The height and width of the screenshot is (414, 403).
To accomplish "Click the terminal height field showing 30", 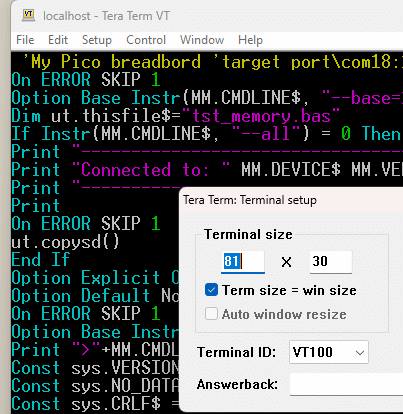I will click(331, 261).
